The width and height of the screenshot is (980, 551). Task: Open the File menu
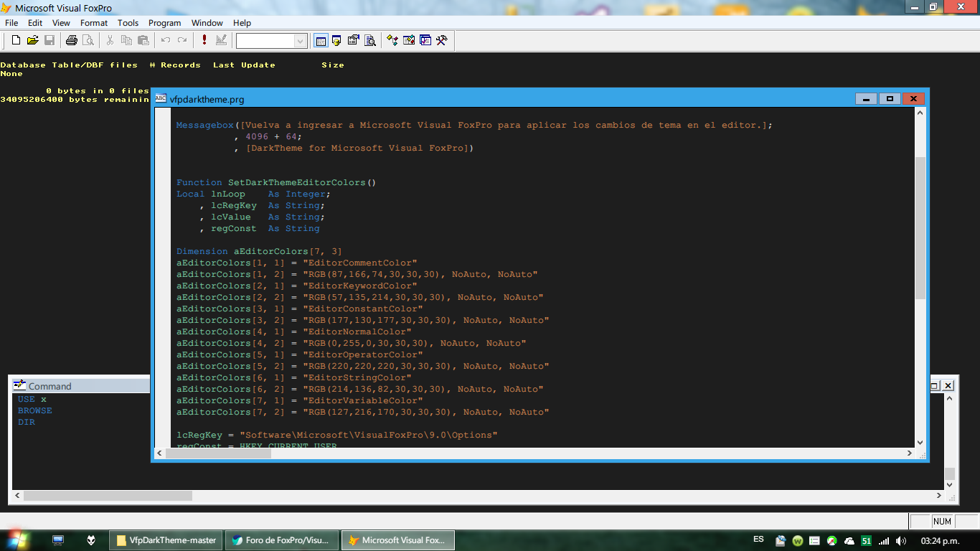pos(11,23)
